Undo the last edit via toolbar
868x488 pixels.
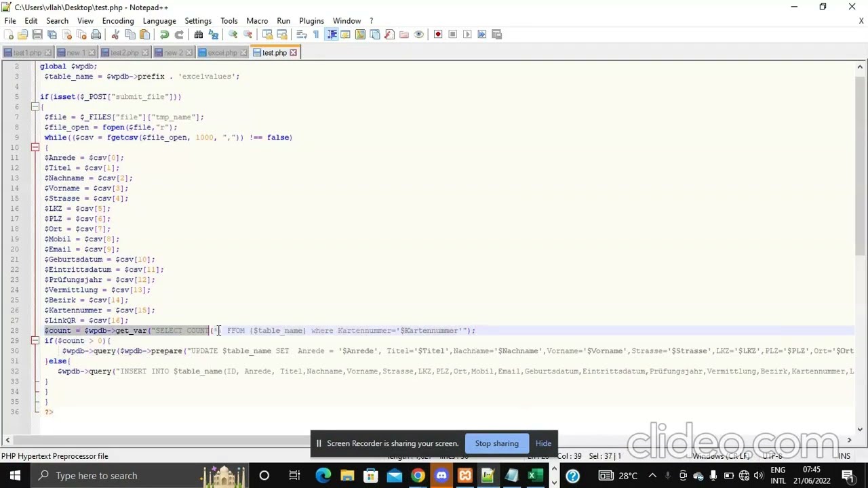[164, 35]
